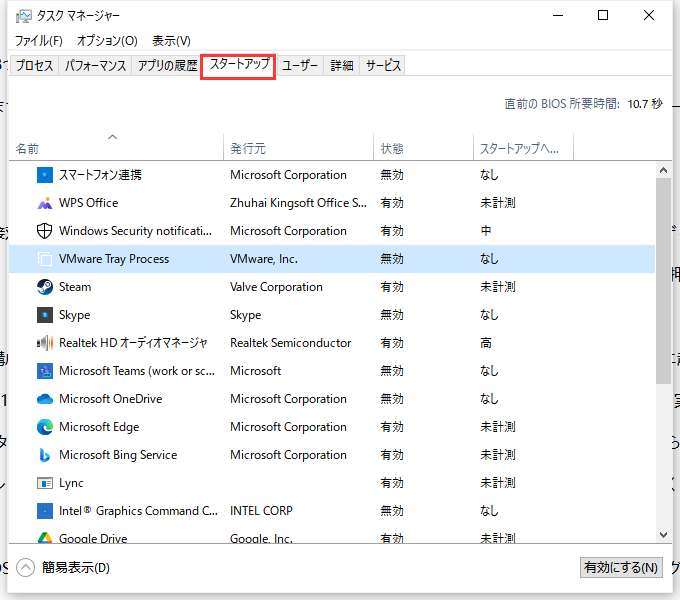Select the Google Drive row name
This screenshot has height=600, width=680.
[93, 538]
